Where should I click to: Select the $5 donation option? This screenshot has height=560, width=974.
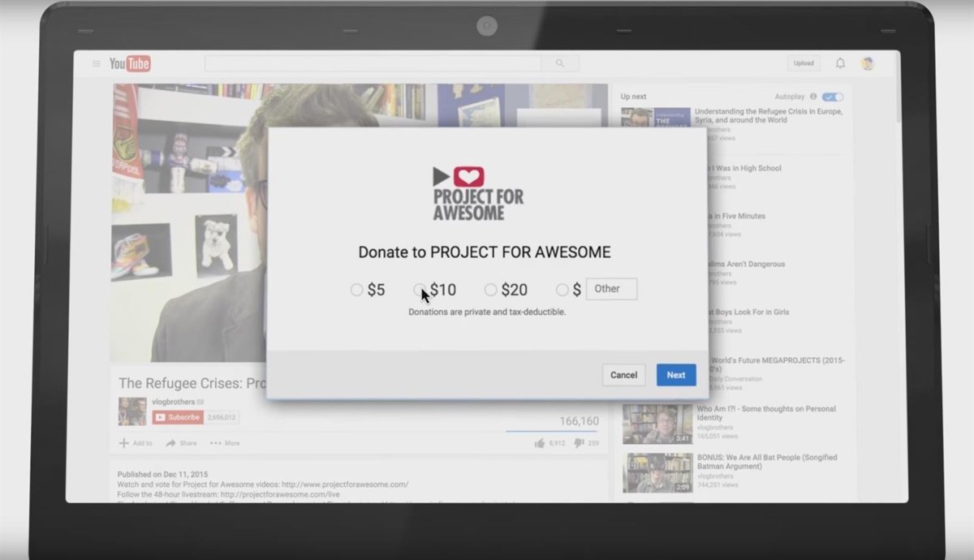pos(356,290)
